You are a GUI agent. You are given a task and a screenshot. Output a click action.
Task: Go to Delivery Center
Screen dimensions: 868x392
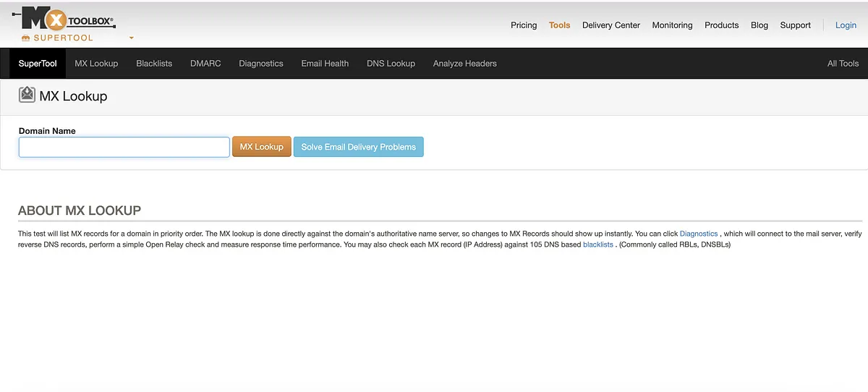611,25
